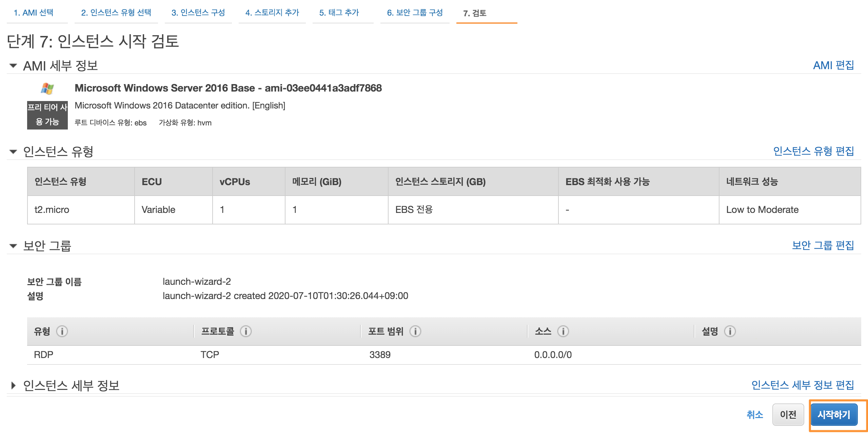The height and width of the screenshot is (436, 868).
Task: Collapse the 인스턴스 유형 section
Action: 13,152
